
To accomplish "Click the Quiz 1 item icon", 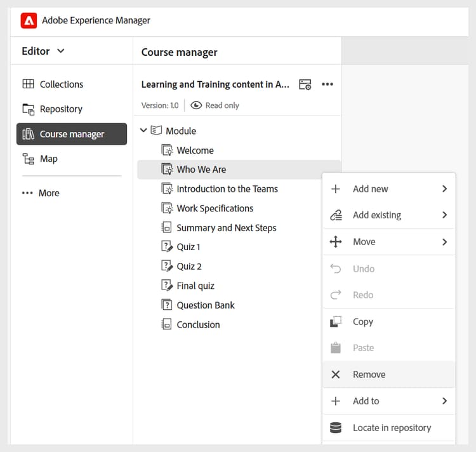I will tap(167, 247).
